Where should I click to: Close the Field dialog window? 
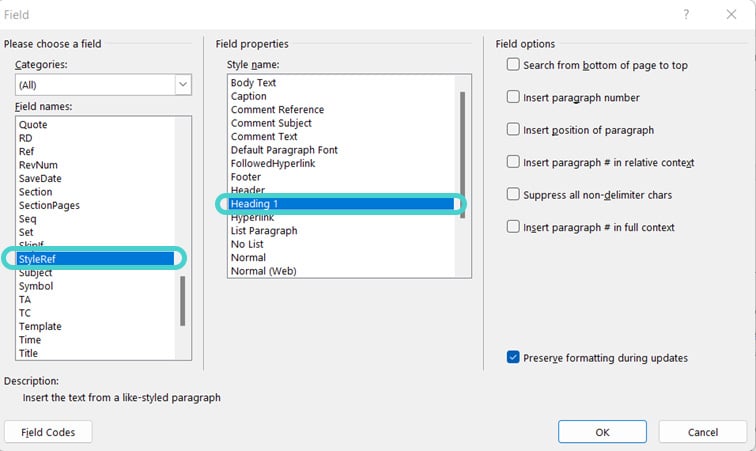coord(732,15)
